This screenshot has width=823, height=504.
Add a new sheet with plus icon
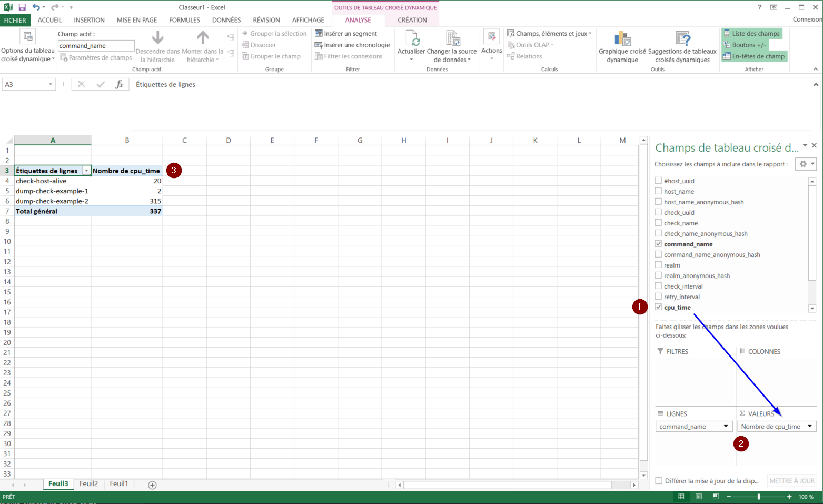click(152, 485)
